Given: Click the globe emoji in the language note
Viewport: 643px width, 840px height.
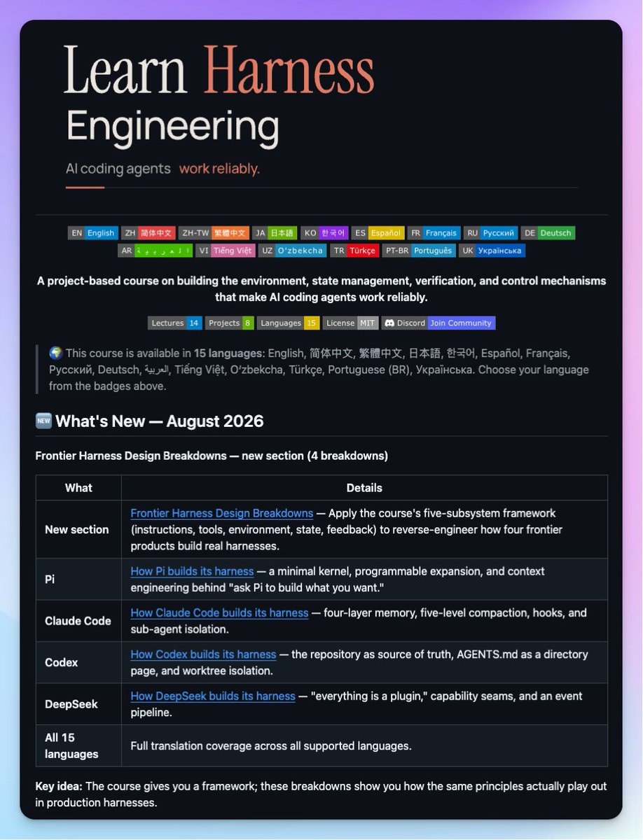Looking at the screenshot, I should pos(56,353).
